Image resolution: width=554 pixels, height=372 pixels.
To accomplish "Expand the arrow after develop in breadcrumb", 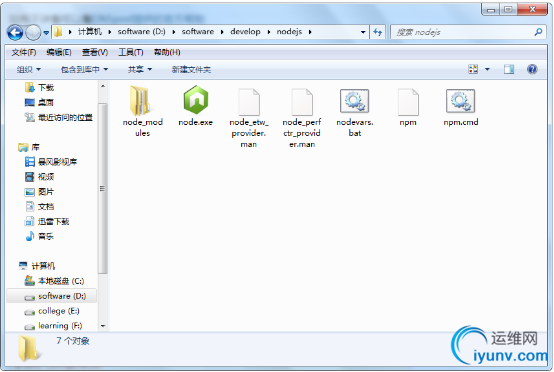I will tap(269, 32).
